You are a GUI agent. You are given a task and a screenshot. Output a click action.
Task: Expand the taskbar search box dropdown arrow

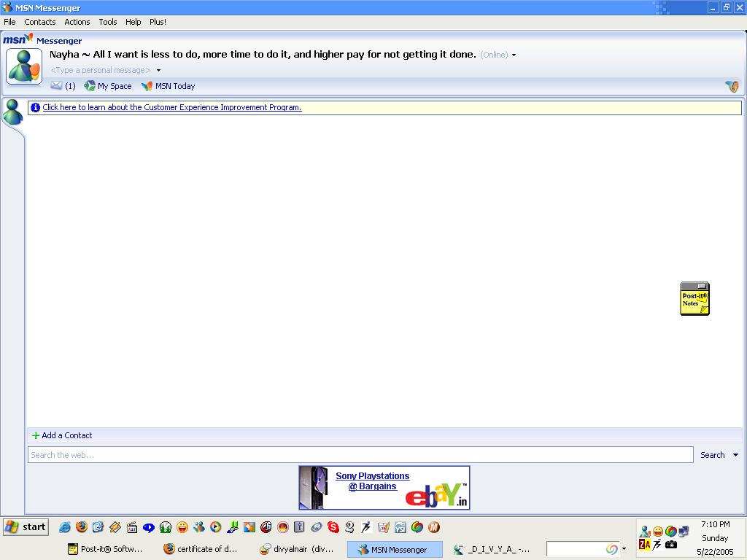(624, 549)
